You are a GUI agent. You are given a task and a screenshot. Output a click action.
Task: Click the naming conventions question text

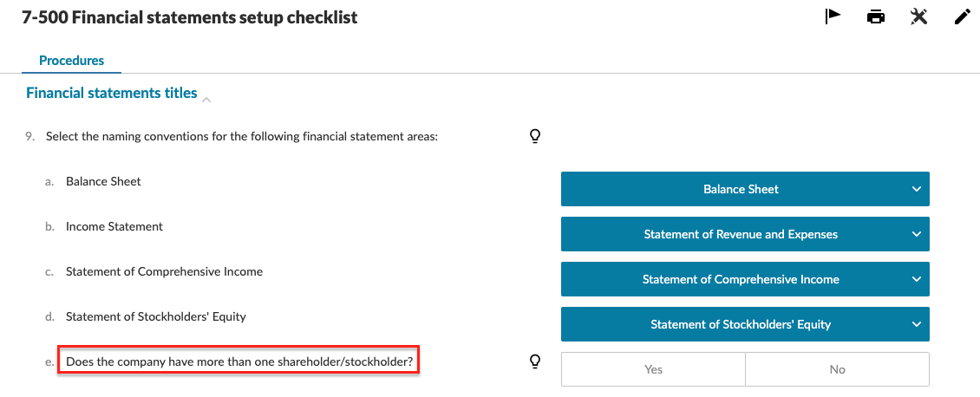point(242,136)
